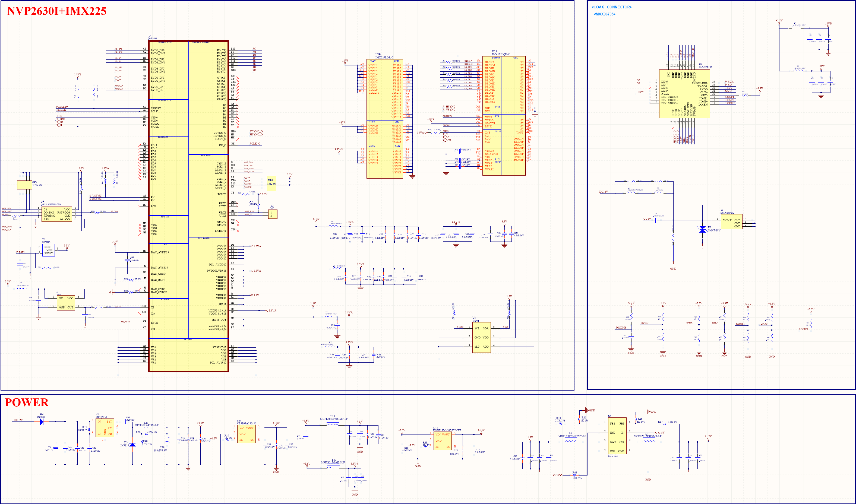Click the <MAX96705> annotation text

[604, 14]
